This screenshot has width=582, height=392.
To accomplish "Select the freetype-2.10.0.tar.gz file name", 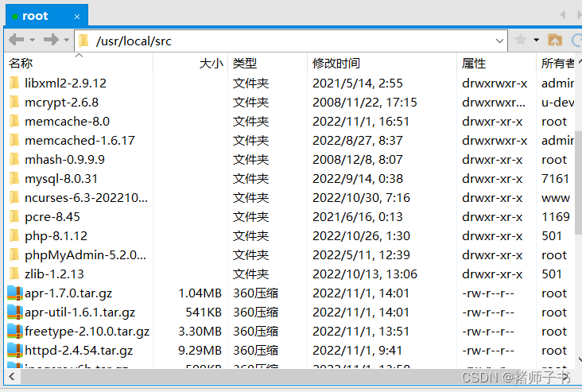I will pos(87,331).
